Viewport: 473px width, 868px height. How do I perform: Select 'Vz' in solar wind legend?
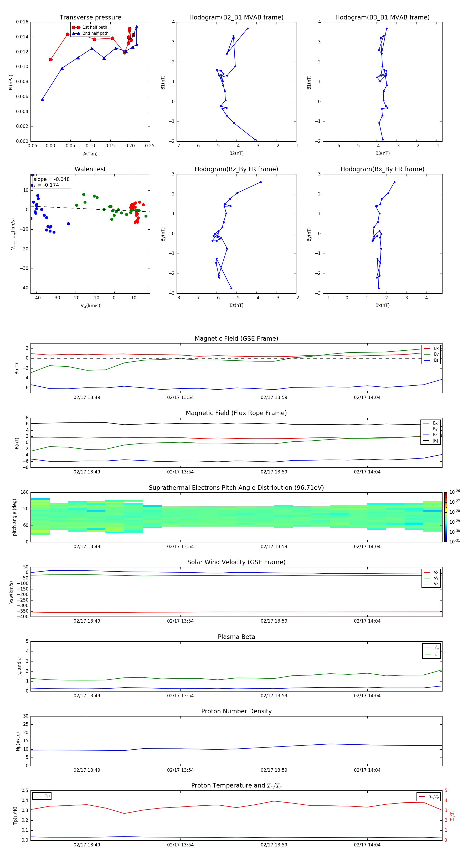point(431,584)
